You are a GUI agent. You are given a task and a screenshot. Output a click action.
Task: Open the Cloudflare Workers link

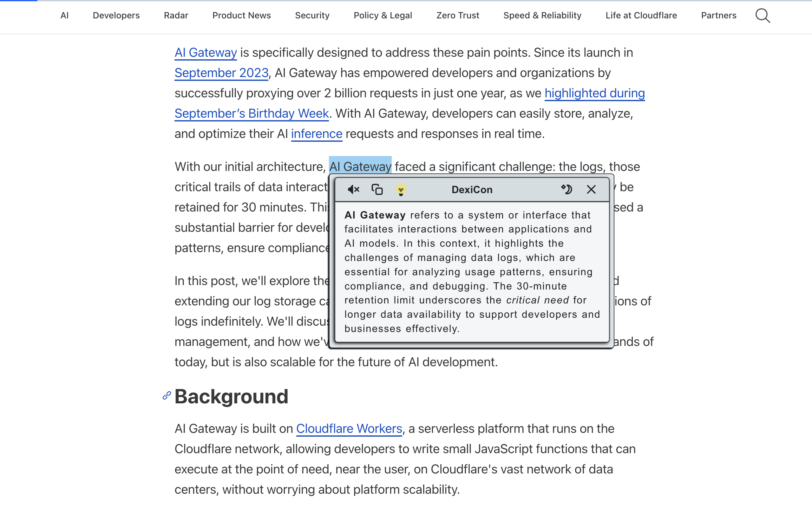[x=349, y=429]
